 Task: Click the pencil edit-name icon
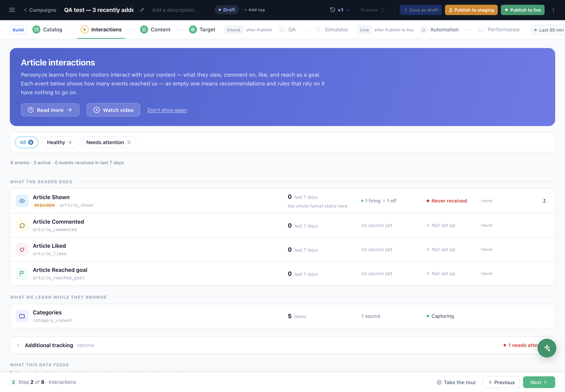(x=142, y=10)
